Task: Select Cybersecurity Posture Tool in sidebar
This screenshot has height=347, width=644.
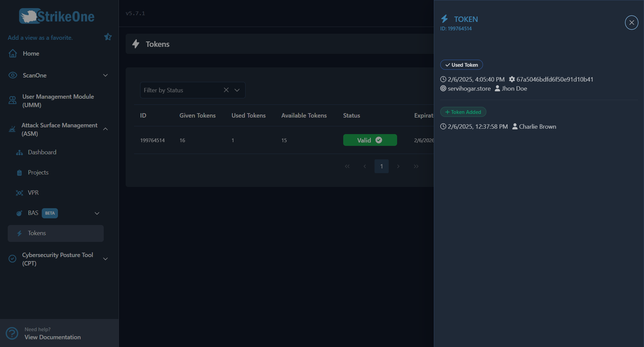Action: 58,259
